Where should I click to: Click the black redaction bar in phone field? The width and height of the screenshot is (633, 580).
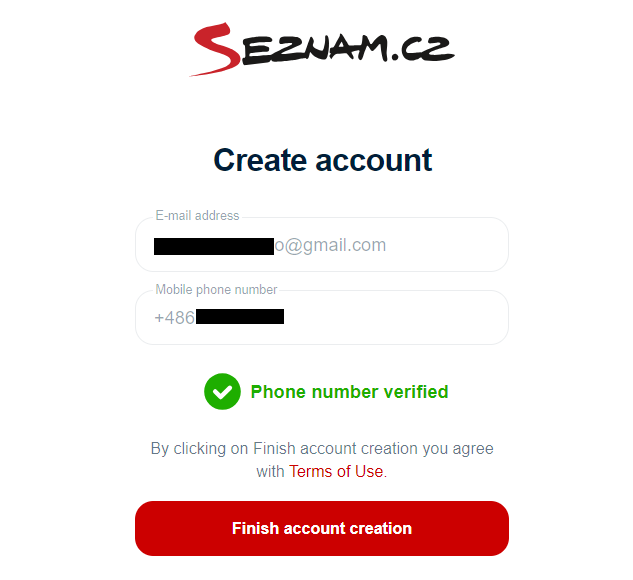240,316
